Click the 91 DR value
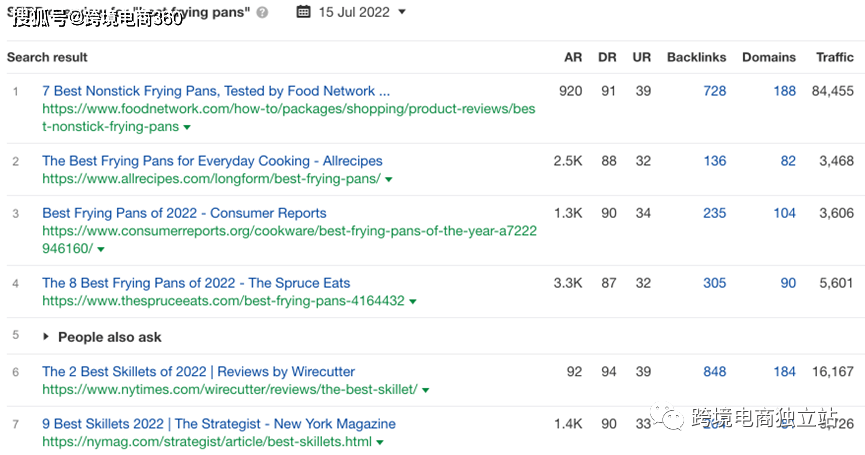The image size is (865, 455). [608, 91]
